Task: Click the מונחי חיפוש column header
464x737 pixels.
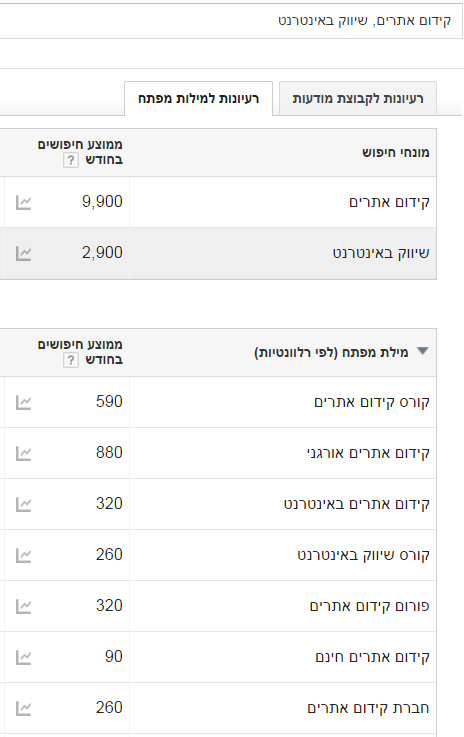Action: coord(395,152)
